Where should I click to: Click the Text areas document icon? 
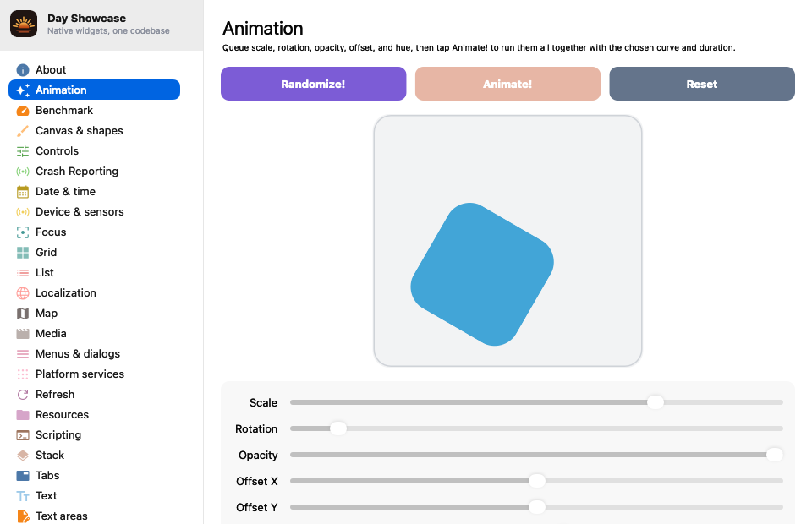point(23,516)
